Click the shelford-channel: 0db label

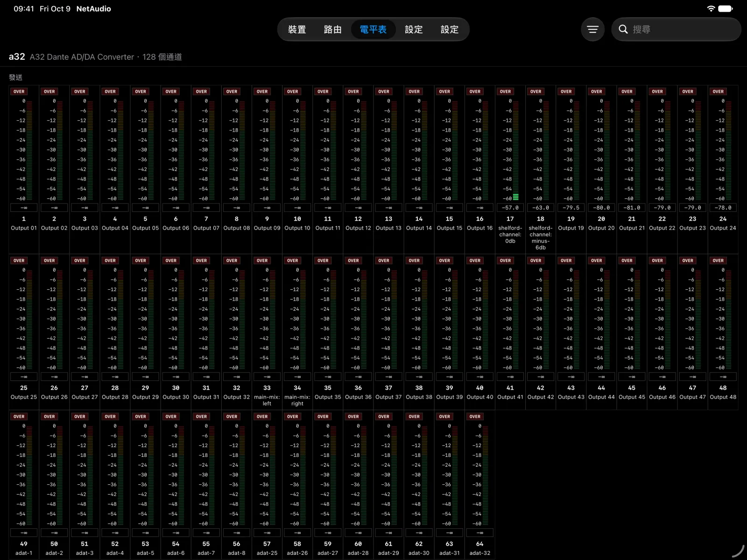click(510, 235)
